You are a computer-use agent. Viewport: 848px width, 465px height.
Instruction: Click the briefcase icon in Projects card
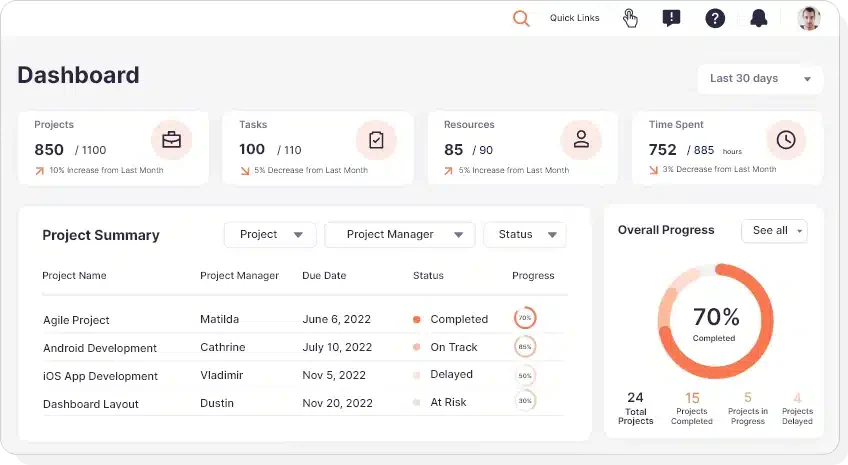pyautogui.click(x=171, y=140)
